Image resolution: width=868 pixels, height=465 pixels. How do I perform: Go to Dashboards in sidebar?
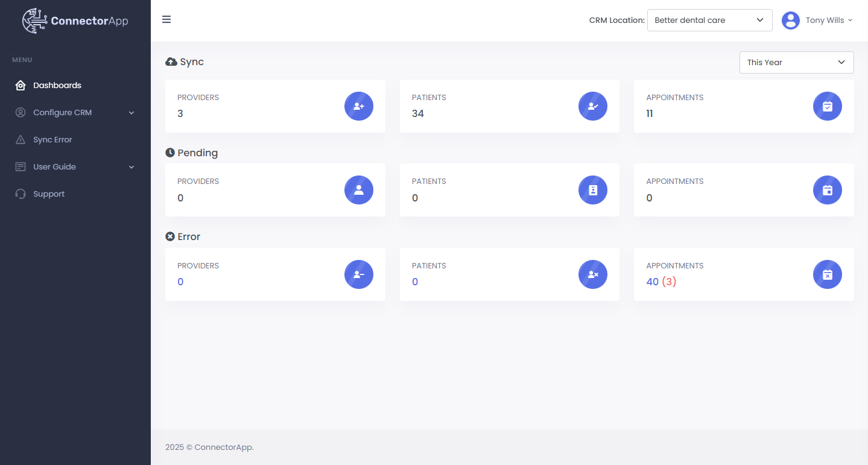point(75,85)
